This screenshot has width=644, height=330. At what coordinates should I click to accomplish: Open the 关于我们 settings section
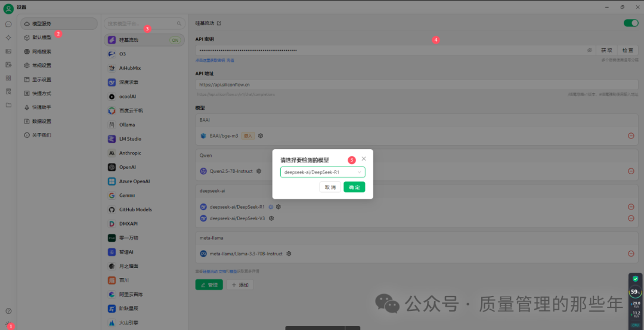click(x=58, y=135)
